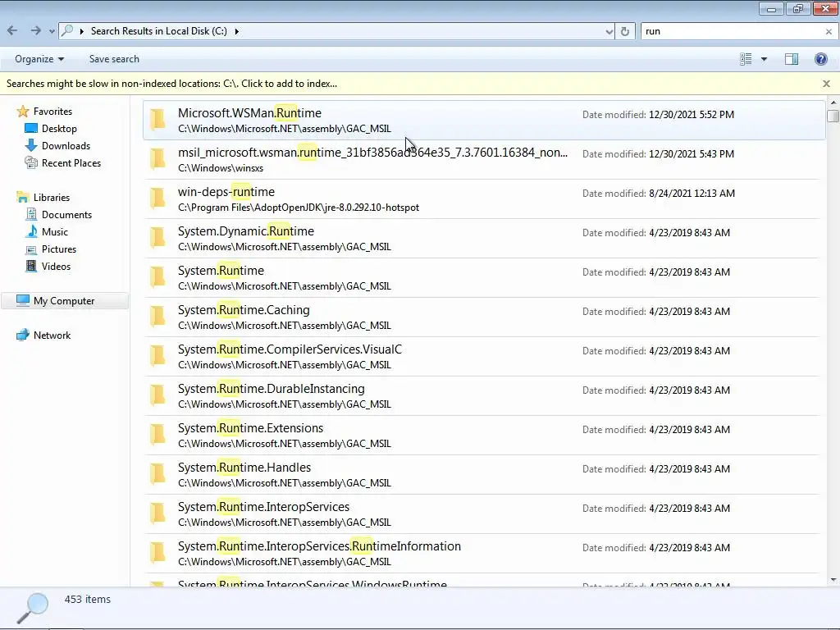840x630 pixels.
Task: Open Downloads in Favorites
Action: coord(66,146)
